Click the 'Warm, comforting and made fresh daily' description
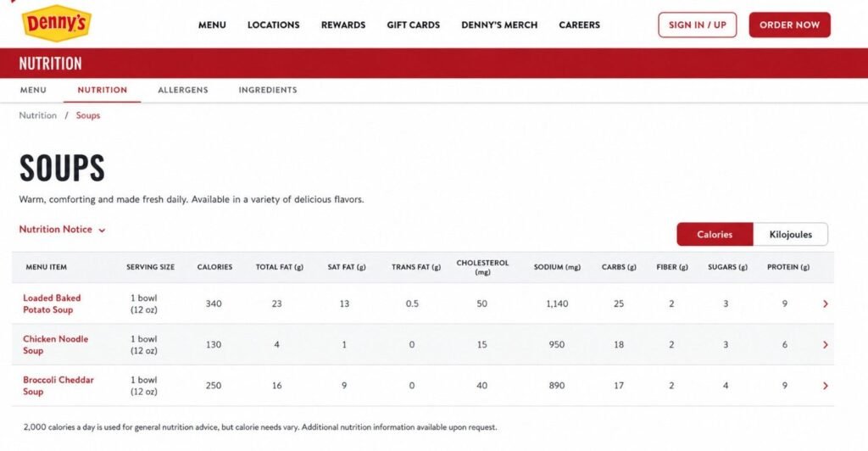868x451 pixels. click(x=192, y=200)
